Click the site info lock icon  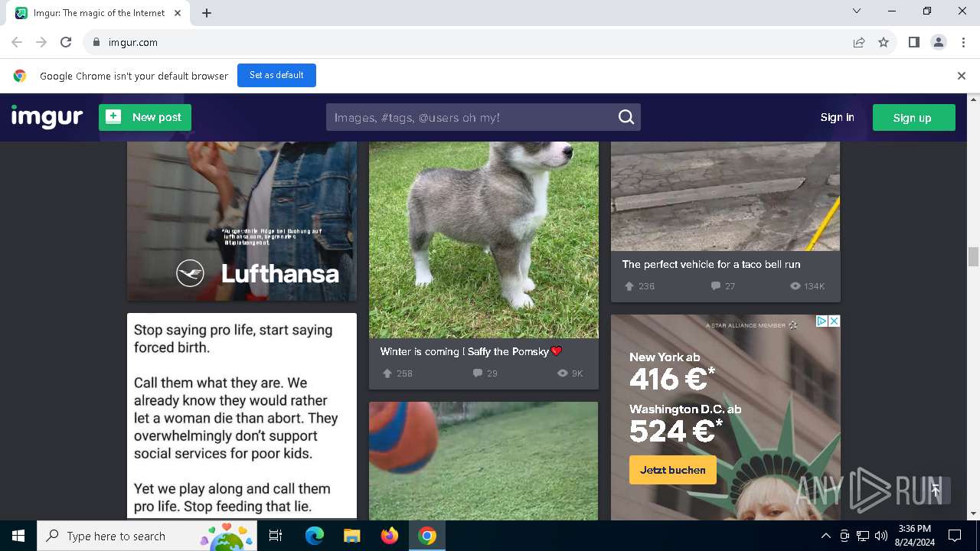tap(96, 42)
